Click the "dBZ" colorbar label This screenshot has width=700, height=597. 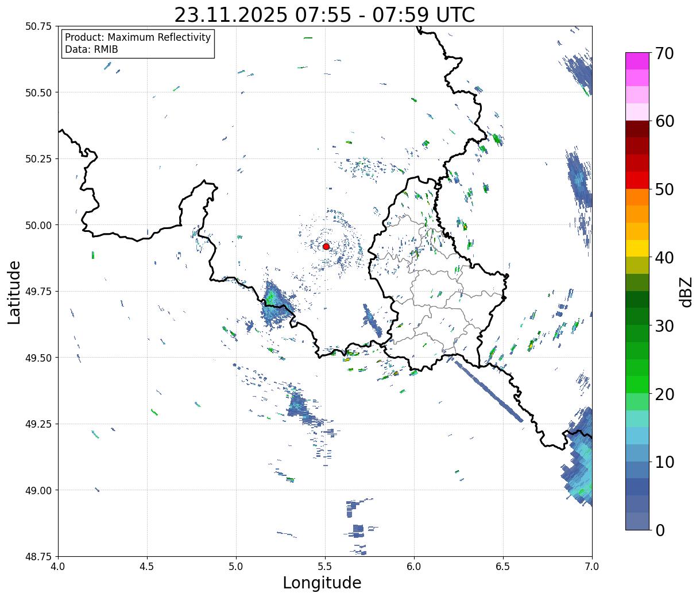686,292
